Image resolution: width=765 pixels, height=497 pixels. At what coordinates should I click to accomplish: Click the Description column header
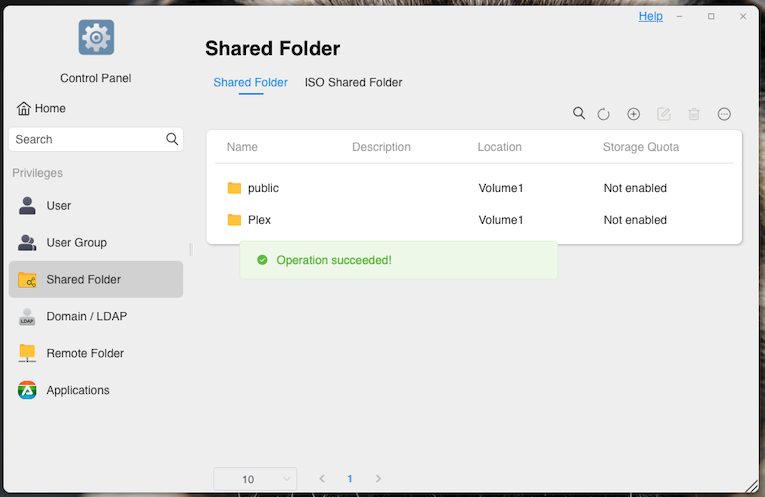click(x=381, y=147)
